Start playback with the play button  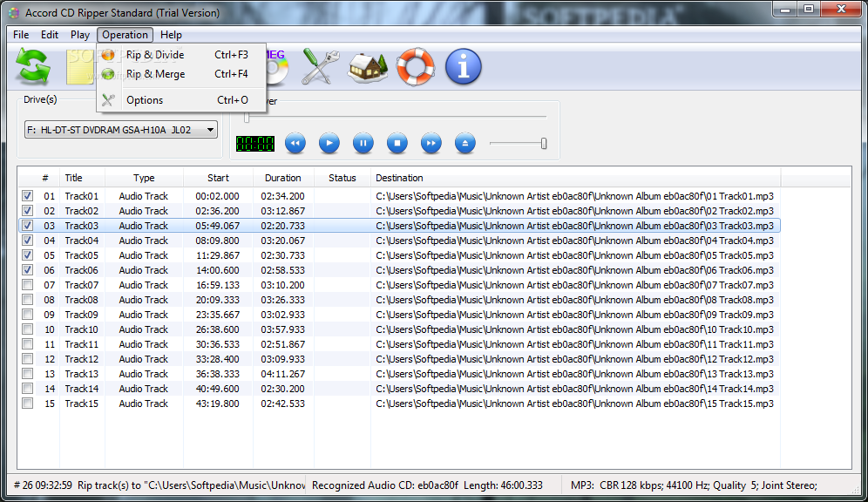pos(329,143)
